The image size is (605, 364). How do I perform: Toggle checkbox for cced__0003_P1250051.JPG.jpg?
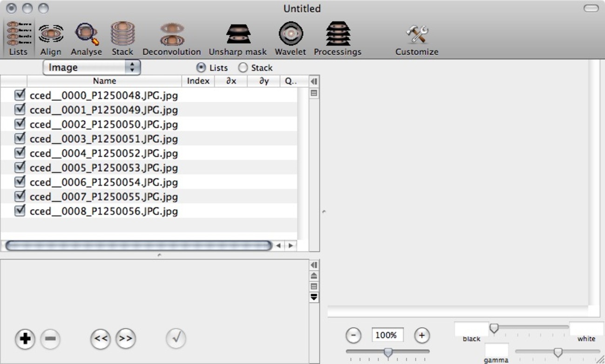point(20,139)
